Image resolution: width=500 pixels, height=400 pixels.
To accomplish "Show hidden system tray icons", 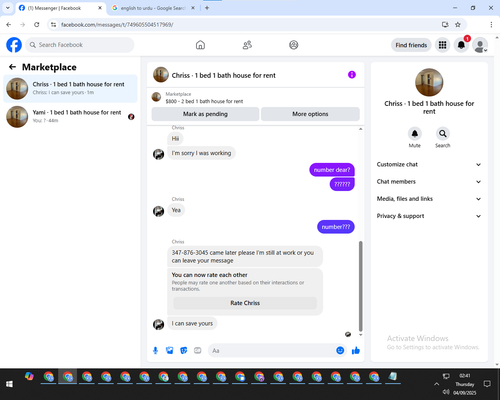I will click(436, 384).
